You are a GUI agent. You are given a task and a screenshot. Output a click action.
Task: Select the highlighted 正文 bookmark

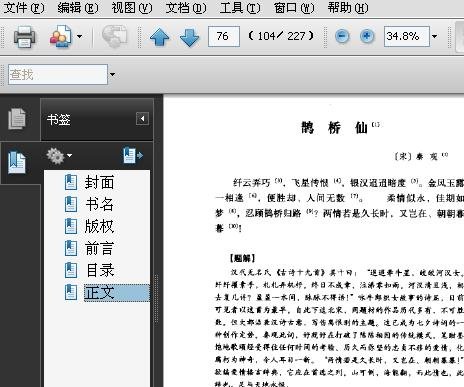pyautogui.click(x=117, y=293)
